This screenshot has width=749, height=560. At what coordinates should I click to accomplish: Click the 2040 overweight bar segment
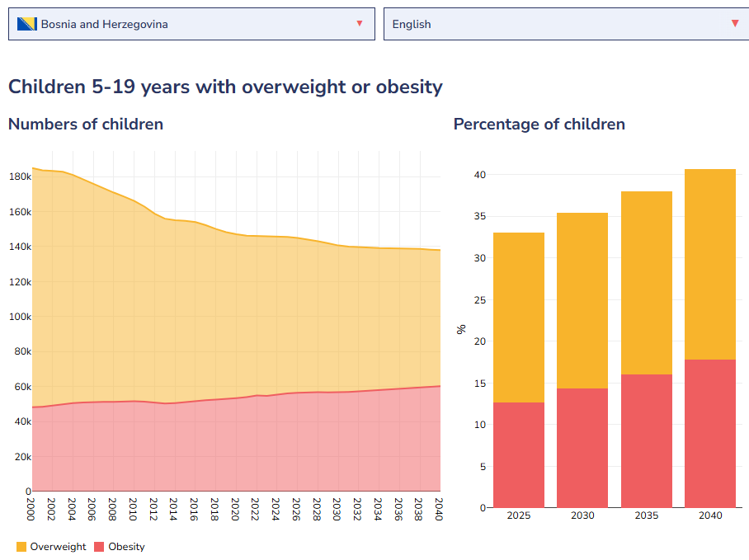pos(710,264)
